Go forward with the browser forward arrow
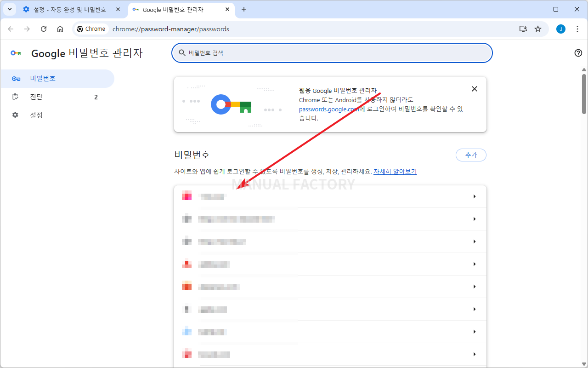Screen dimensions: 588x368 27,29
